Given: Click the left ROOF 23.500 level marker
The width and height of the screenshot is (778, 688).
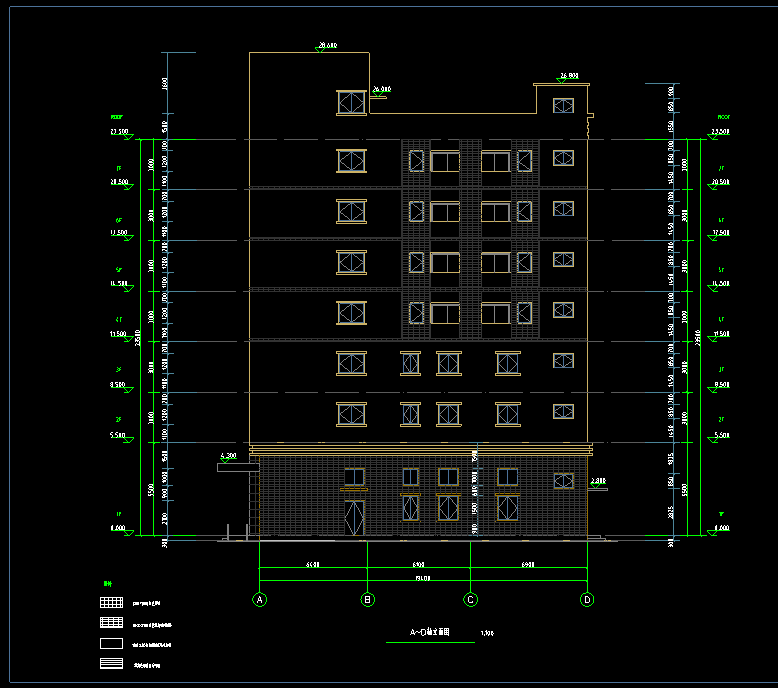Looking at the screenshot, I should coord(119,132).
